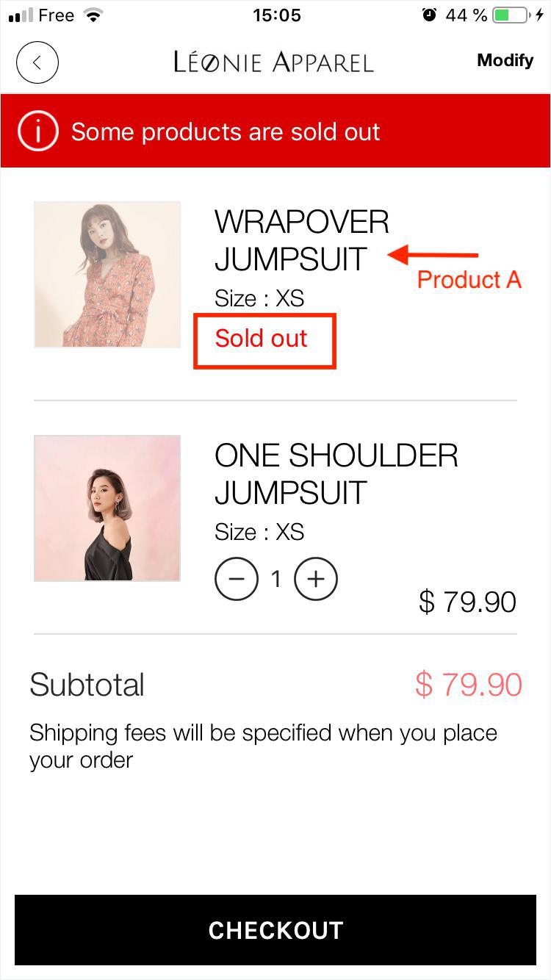Open the Wrapover Jumpsuit product photo
The width and height of the screenshot is (551, 980).
107,274
